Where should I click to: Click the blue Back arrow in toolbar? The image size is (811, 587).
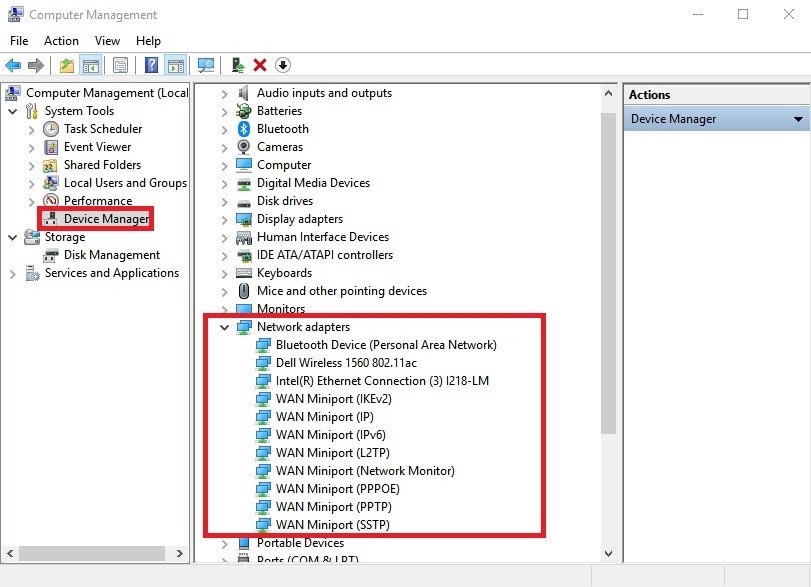[x=13, y=65]
